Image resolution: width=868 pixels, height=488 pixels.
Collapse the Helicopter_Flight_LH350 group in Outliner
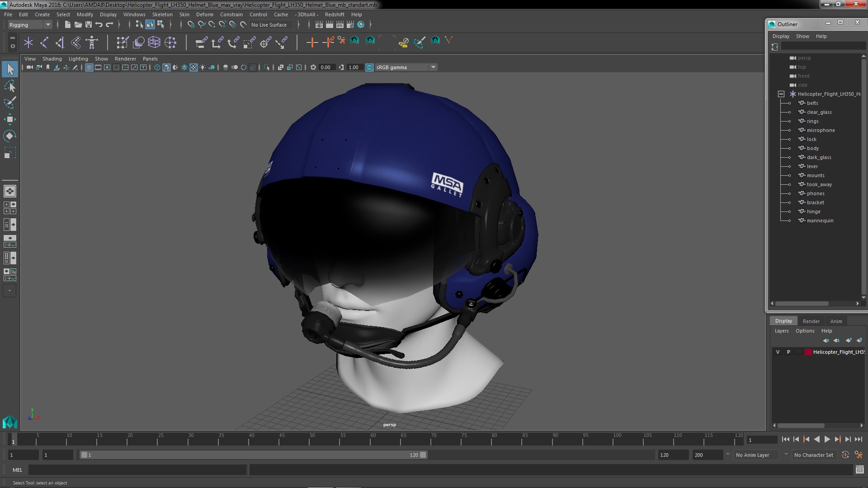click(x=781, y=94)
